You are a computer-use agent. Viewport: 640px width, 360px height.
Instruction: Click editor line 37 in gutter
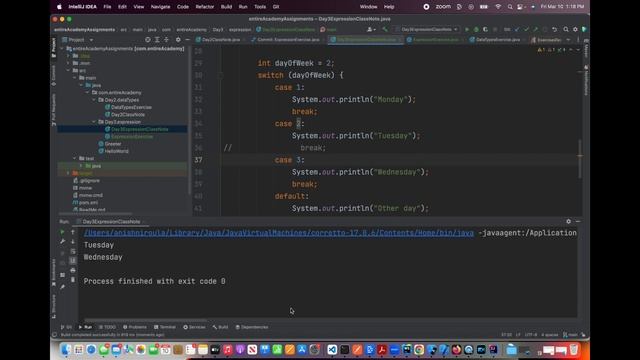(198, 160)
